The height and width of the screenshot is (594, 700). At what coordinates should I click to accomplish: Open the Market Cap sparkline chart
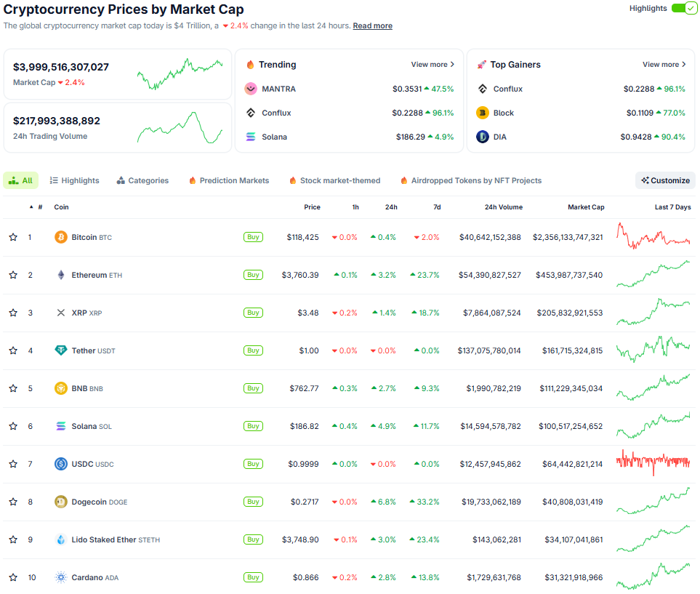point(180,73)
